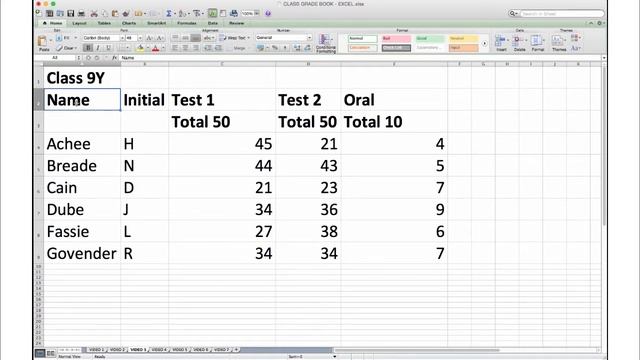Open the Tables ribbon tab

click(104, 23)
